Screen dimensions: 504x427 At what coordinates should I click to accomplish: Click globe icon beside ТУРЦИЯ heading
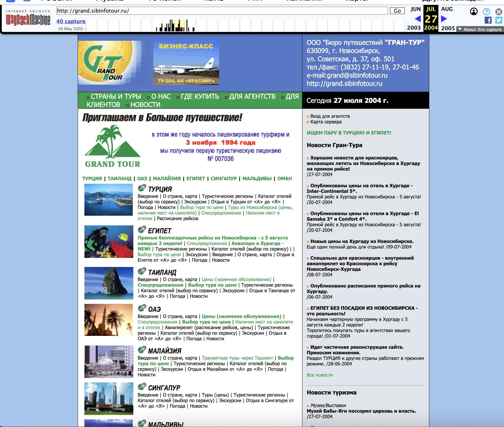tap(142, 188)
